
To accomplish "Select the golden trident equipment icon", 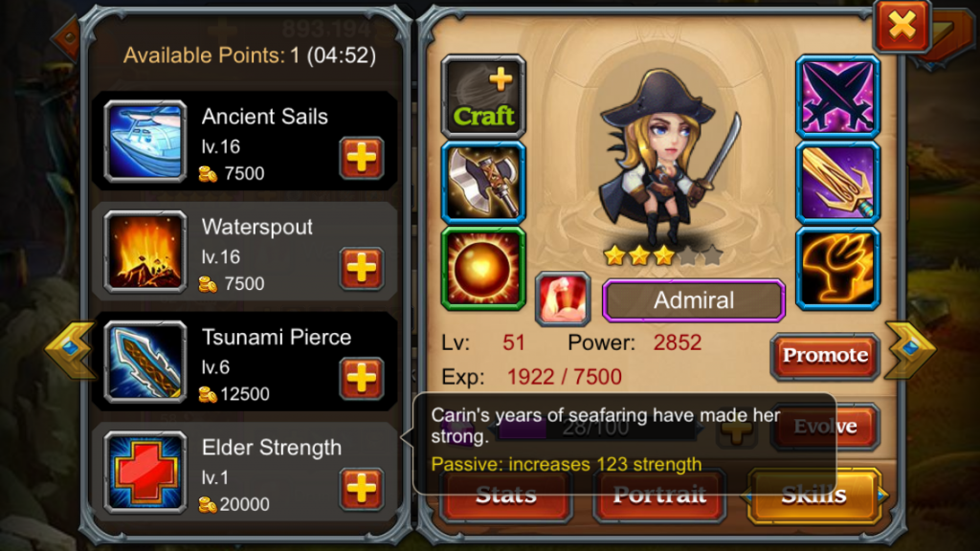I will point(837,183).
